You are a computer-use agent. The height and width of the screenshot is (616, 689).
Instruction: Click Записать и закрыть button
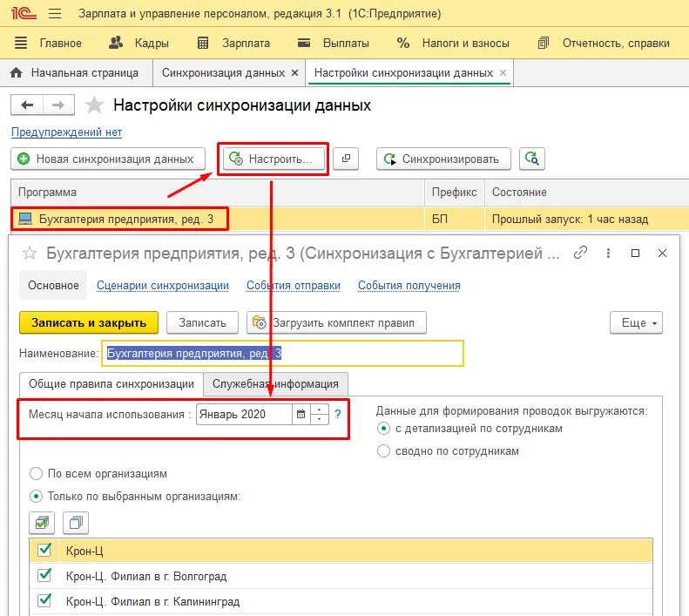click(x=89, y=322)
